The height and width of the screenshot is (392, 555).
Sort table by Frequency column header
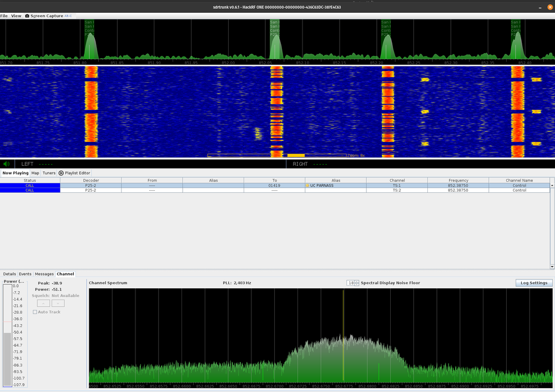pos(458,180)
